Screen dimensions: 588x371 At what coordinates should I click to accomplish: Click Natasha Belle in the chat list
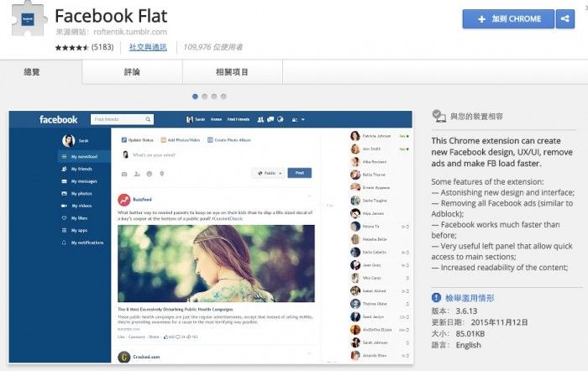coord(375,239)
